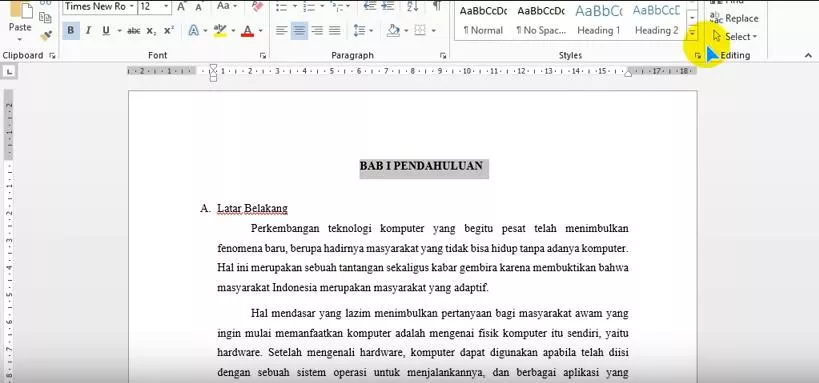This screenshot has width=819, height=383.
Task: Click the Latar Belakang subheading
Action: tap(252, 209)
